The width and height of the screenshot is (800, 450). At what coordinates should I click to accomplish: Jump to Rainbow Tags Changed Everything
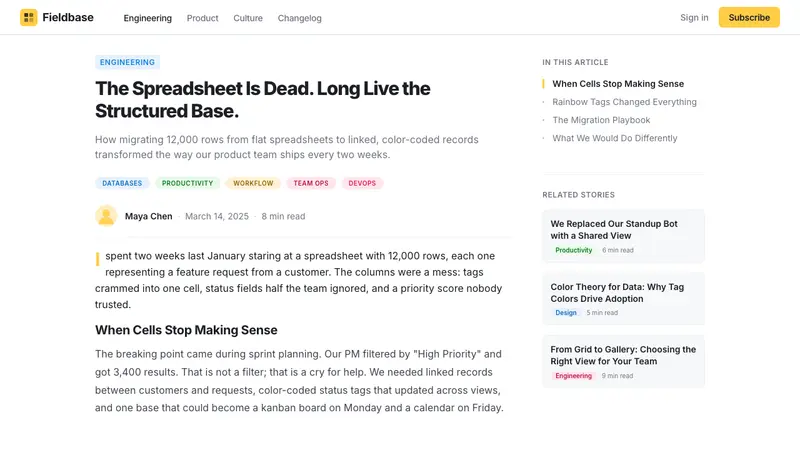[624, 102]
